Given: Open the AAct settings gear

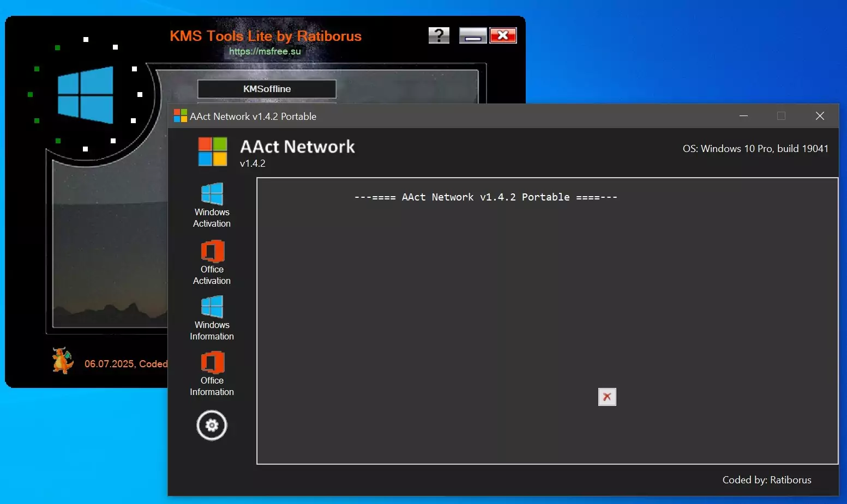Looking at the screenshot, I should pos(212,426).
